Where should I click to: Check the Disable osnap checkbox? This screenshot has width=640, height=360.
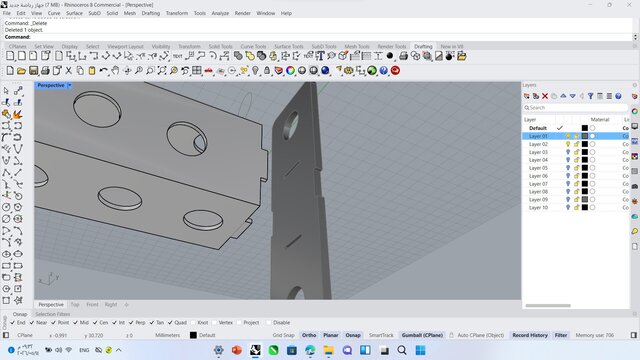269,323
